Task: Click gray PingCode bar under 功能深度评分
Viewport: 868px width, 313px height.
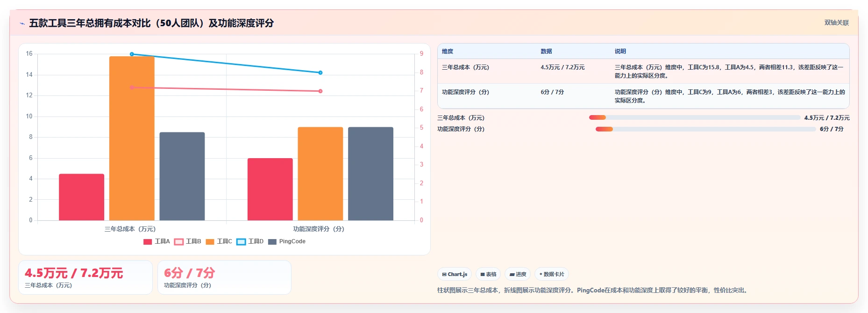Action: [x=370, y=174]
